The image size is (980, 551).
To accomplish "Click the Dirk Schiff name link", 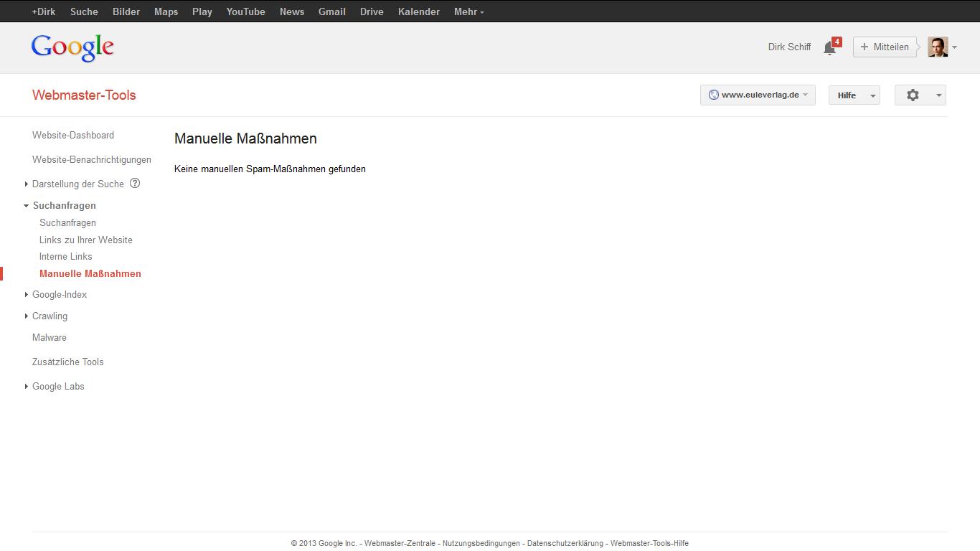I will (x=789, y=47).
